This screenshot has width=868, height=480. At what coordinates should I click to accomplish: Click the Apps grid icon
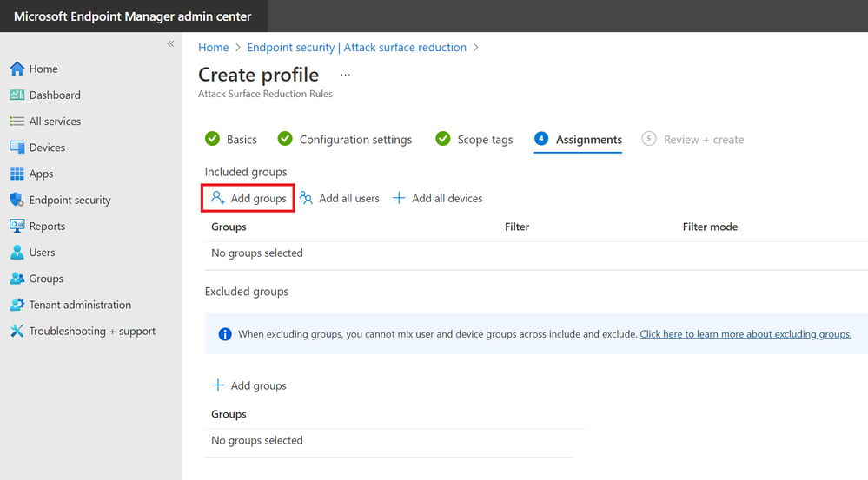coord(17,174)
